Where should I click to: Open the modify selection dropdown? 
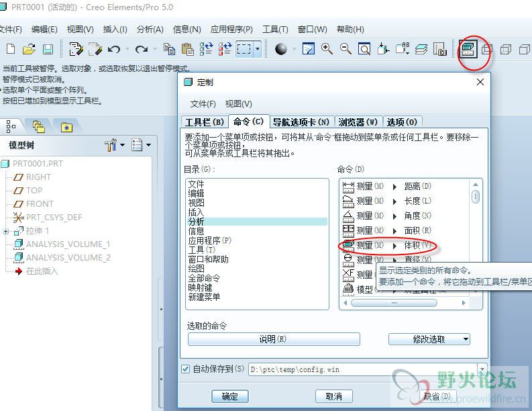(x=429, y=339)
